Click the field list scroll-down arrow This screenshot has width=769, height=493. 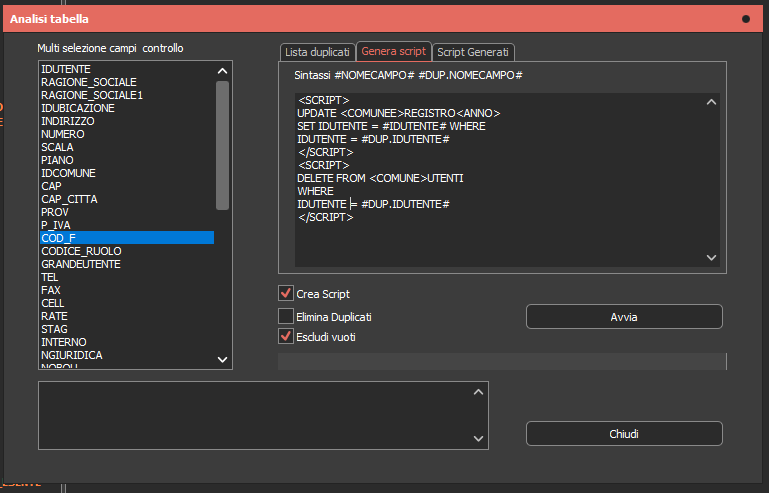[x=222, y=360]
